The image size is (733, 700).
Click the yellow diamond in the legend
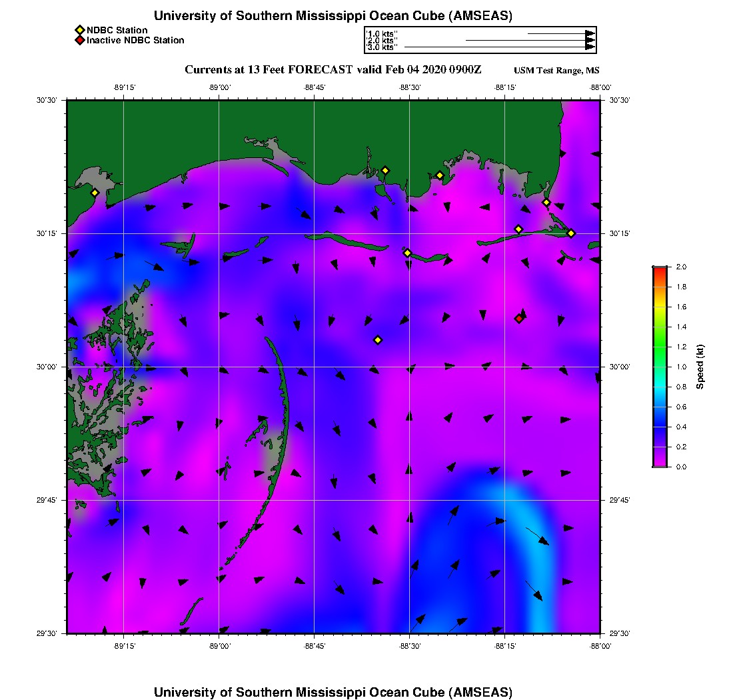(x=79, y=30)
